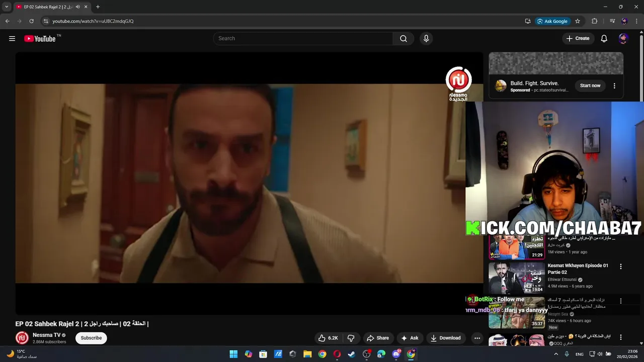Image resolution: width=644 pixels, height=362 pixels.
Task: Click the Ask button under video
Action: coord(410,338)
